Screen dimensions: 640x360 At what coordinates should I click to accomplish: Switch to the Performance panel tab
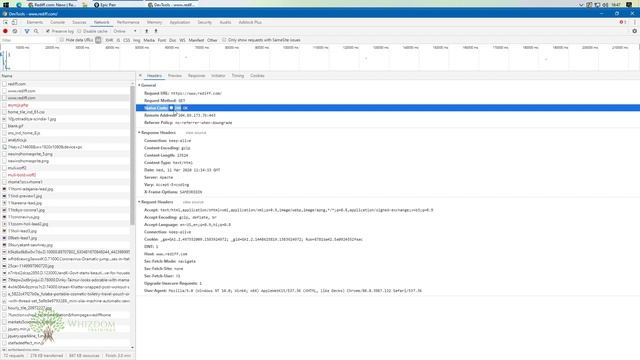(x=128, y=22)
